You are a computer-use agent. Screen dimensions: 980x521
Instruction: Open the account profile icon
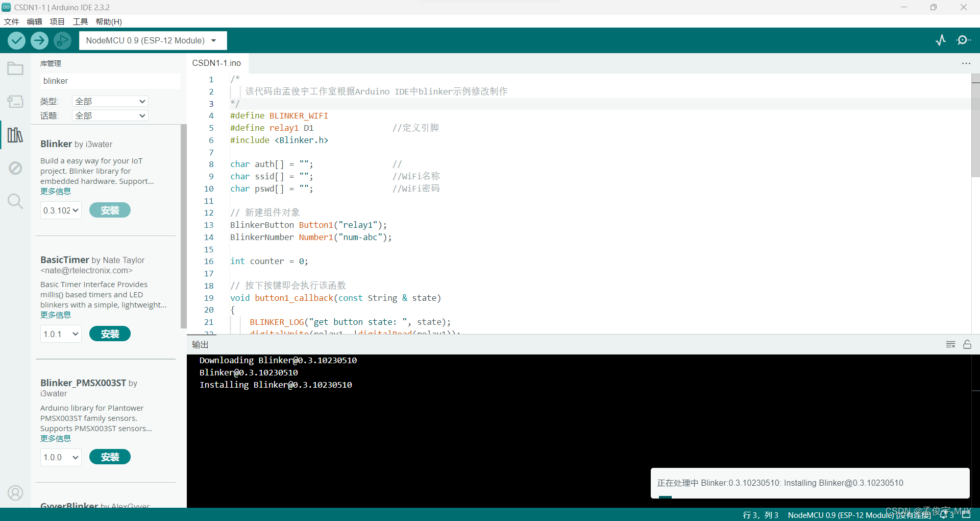(15, 493)
